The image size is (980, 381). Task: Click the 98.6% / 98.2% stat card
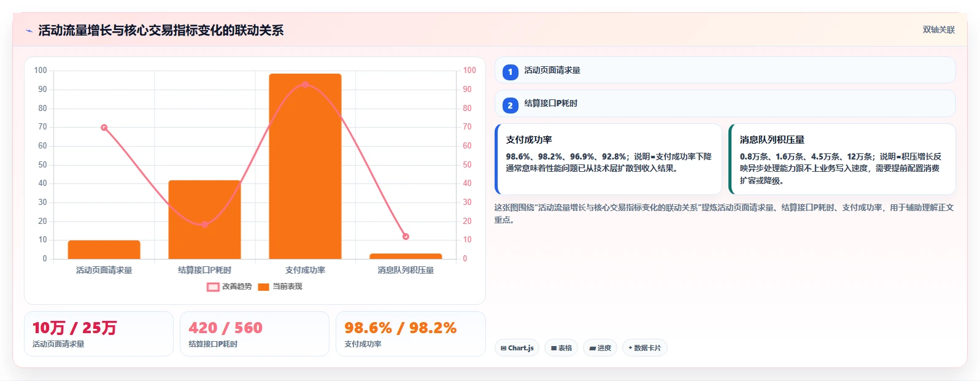[411, 334]
